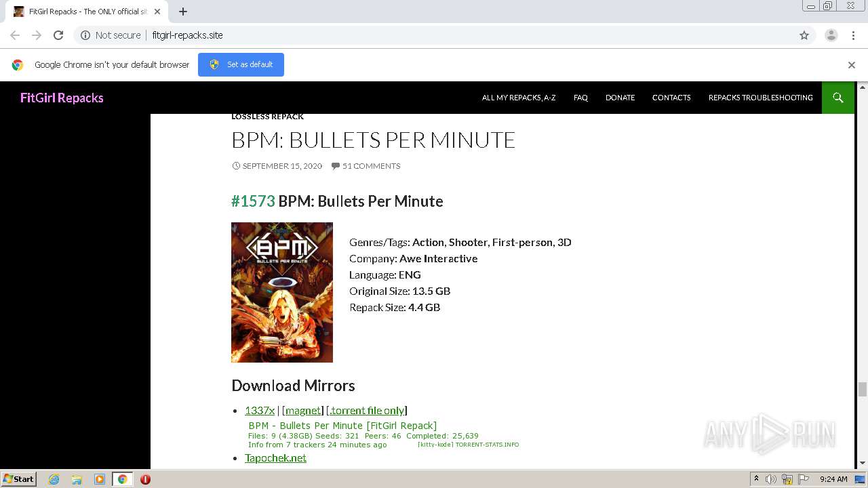Select the Chrome taskbar icon
This screenshot has height=488, width=868.
(123, 479)
